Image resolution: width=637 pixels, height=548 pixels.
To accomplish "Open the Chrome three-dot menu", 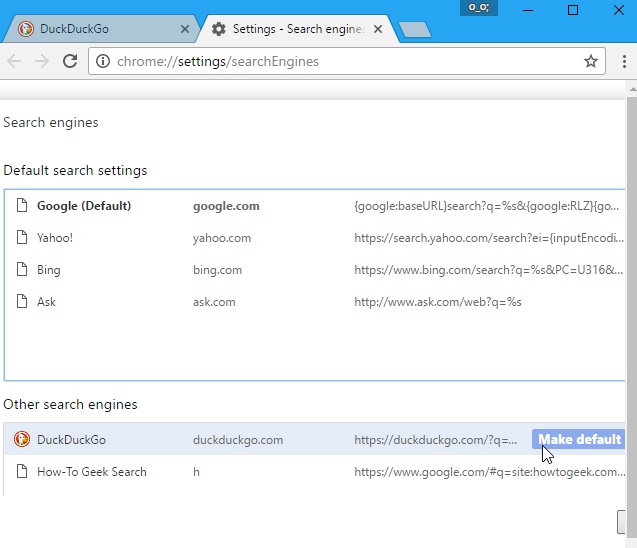I will [x=624, y=61].
